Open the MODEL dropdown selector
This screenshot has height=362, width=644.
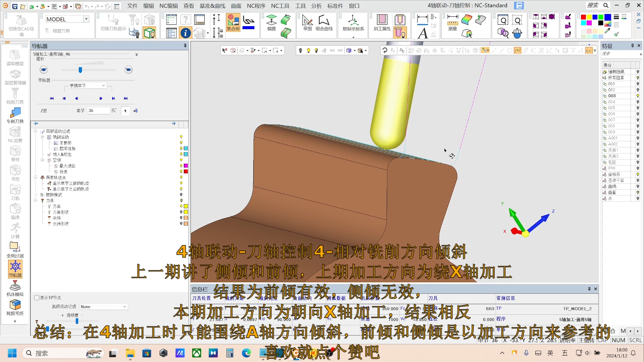(x=86, y=19)
